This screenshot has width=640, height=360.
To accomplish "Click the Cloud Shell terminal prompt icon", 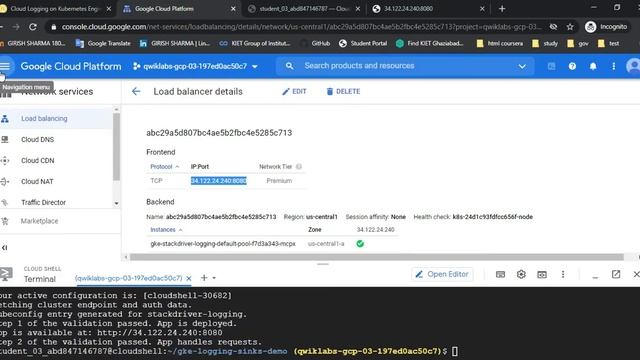I will pyautogui.click(x=6, y=274).
